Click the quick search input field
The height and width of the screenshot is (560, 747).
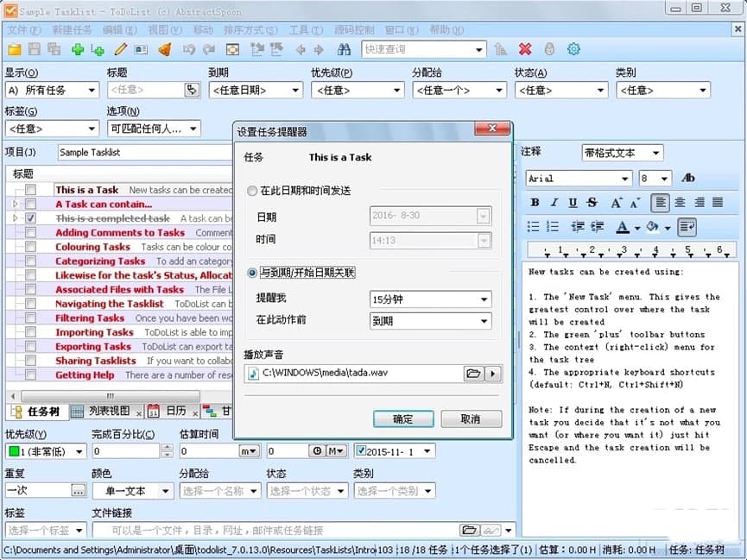point(417,49)
